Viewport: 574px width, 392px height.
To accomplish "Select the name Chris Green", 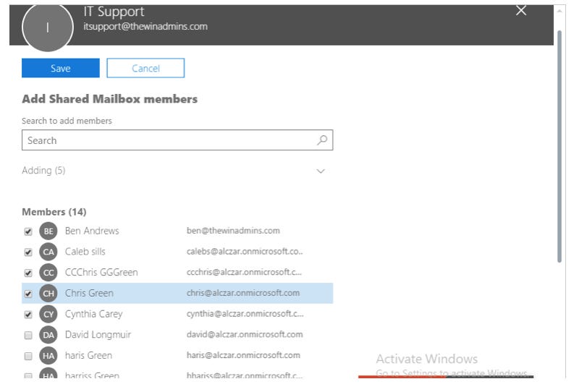I will tap(89, 293).
